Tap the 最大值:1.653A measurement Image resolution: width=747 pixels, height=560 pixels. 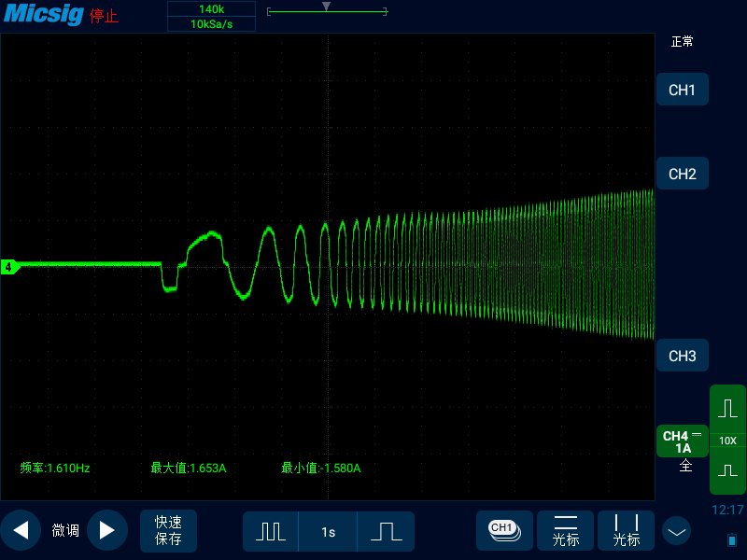189,469
